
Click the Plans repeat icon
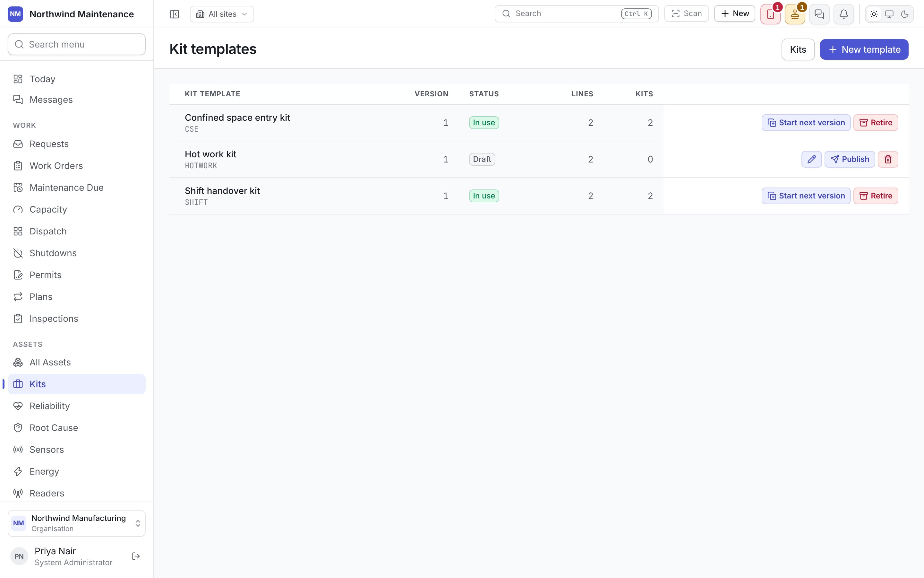tap(18, 297)
